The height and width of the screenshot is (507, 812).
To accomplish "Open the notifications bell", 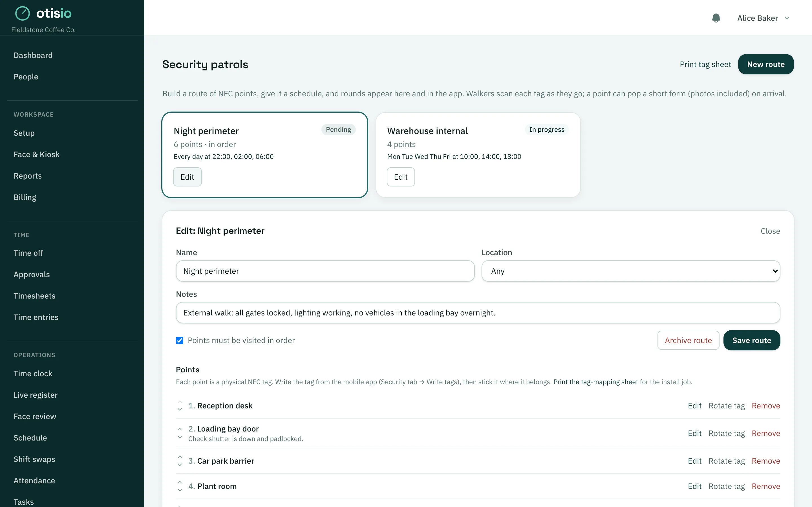I will pos(716,18).
